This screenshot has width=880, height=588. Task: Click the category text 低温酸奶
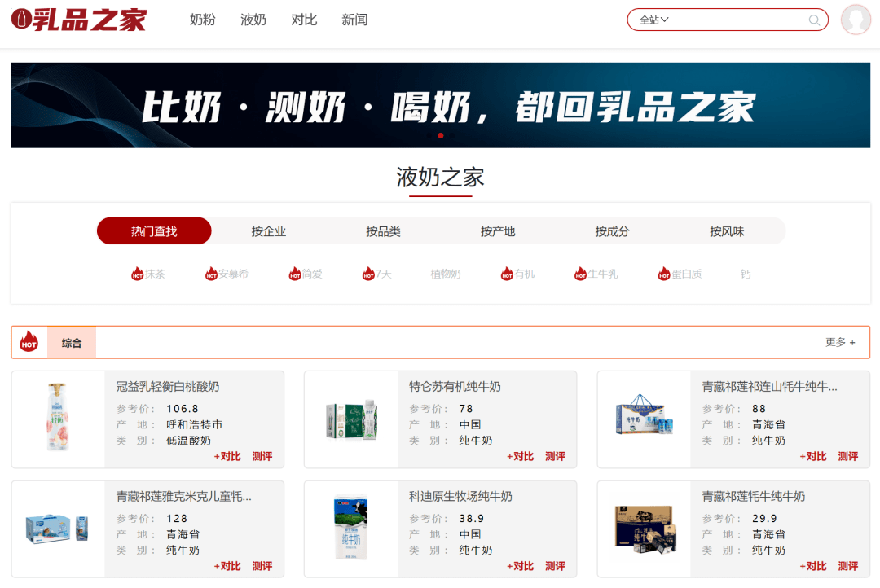tap(188, 441)
